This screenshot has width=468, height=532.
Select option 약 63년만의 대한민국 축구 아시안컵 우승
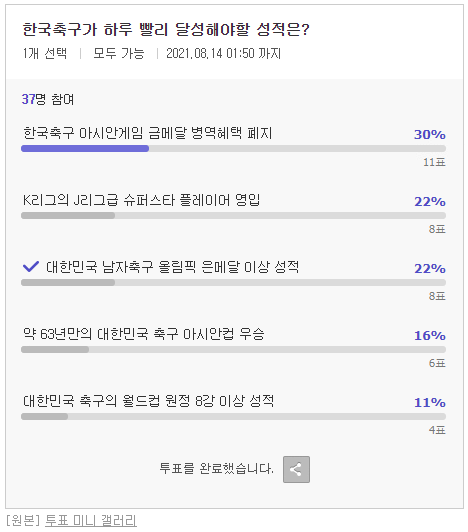tap(144, 334)
